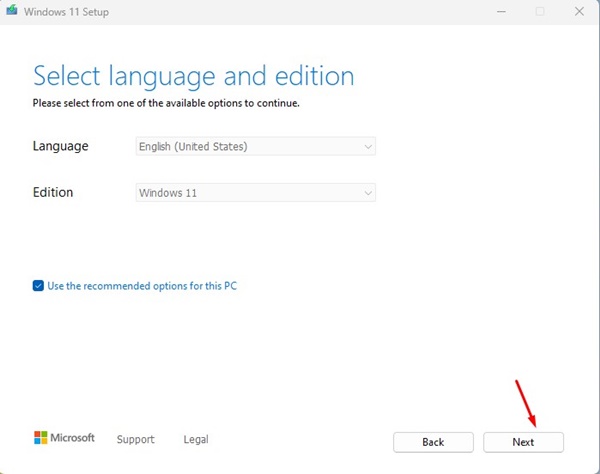Click the Windows 11 Setup title icon
The width and height of the screenshot is (600, 474).
12,10
